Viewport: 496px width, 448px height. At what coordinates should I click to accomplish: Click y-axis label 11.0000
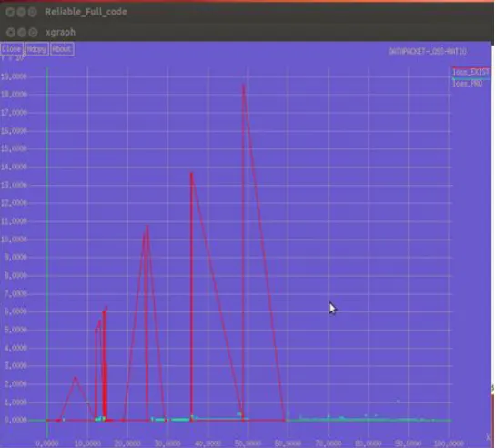tap(14, 221)
